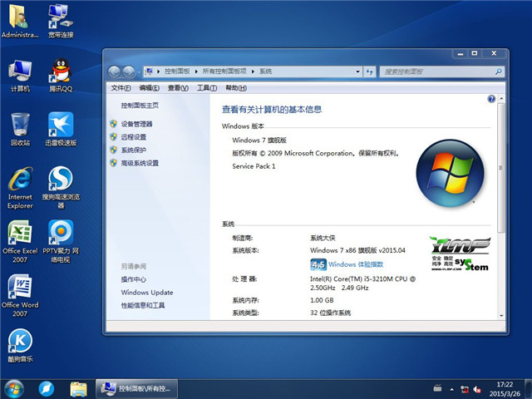The height and width of the screenshot is (399, 532).
Task: Refresh the address bar
Action: coord(369,71)
